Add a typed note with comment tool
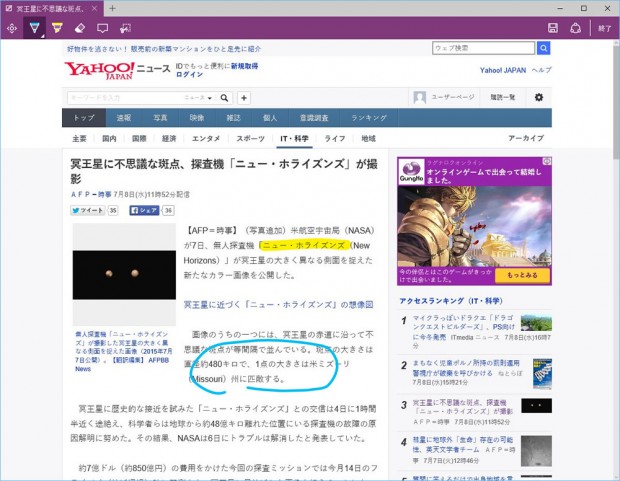Viewport: 620px width, 481px height. point(102,28)
